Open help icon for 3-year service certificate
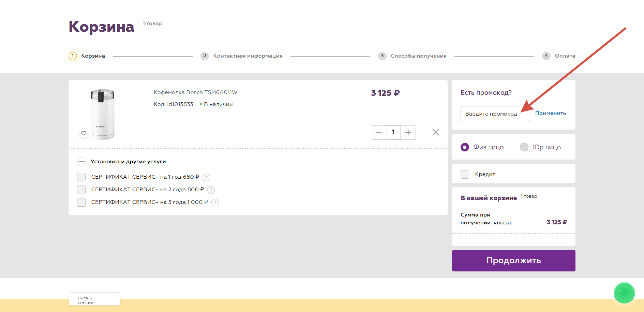Screen dimensions: 644x312 click(215, 203)
